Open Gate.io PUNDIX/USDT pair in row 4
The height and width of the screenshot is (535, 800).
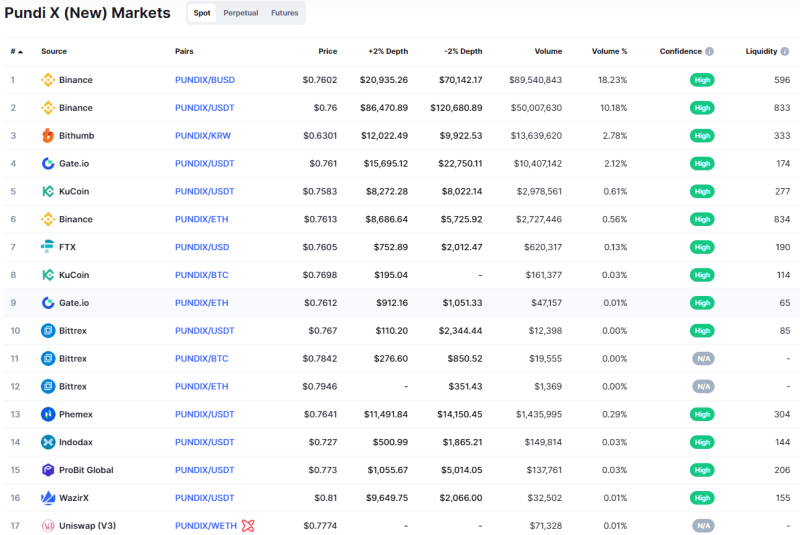point(205,164)
